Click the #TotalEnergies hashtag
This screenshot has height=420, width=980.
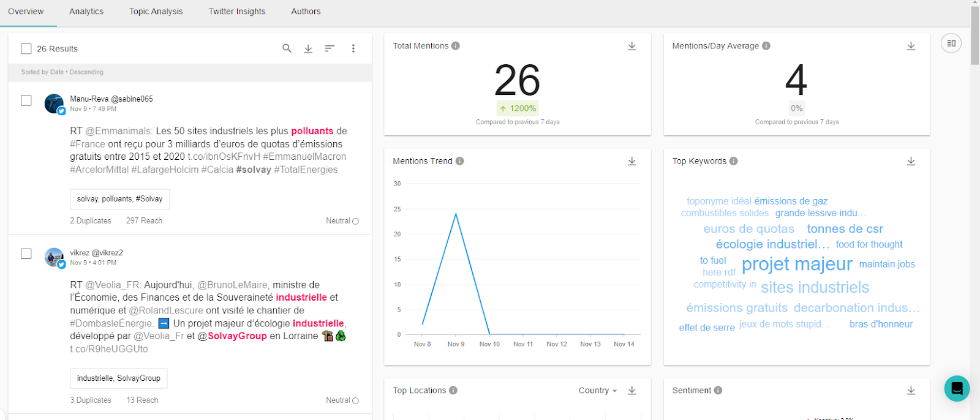pyautogui.click(x=306, y=170)
